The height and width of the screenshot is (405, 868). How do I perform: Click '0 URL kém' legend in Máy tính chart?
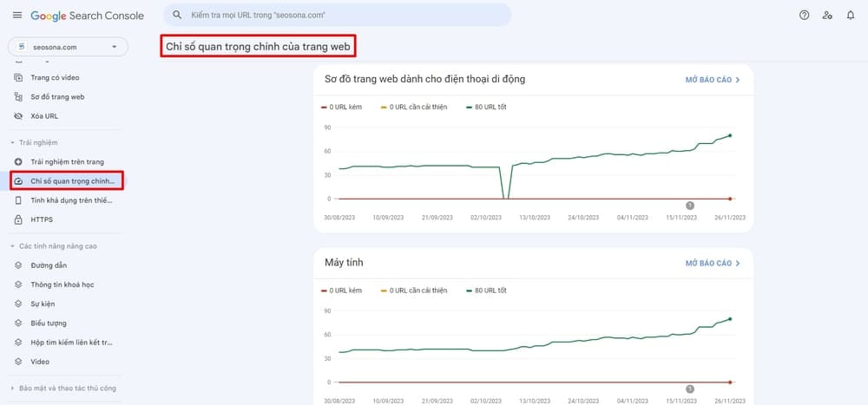coord(341,291)
